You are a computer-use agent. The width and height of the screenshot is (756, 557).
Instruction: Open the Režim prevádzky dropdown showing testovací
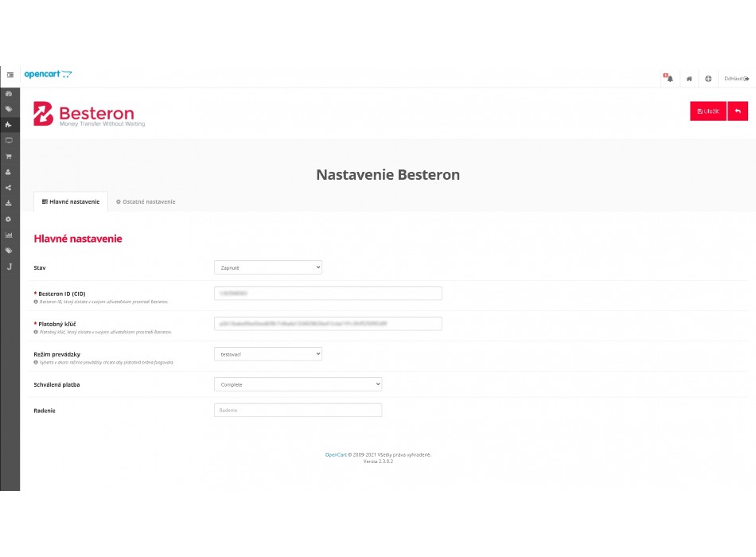point(268,354)
